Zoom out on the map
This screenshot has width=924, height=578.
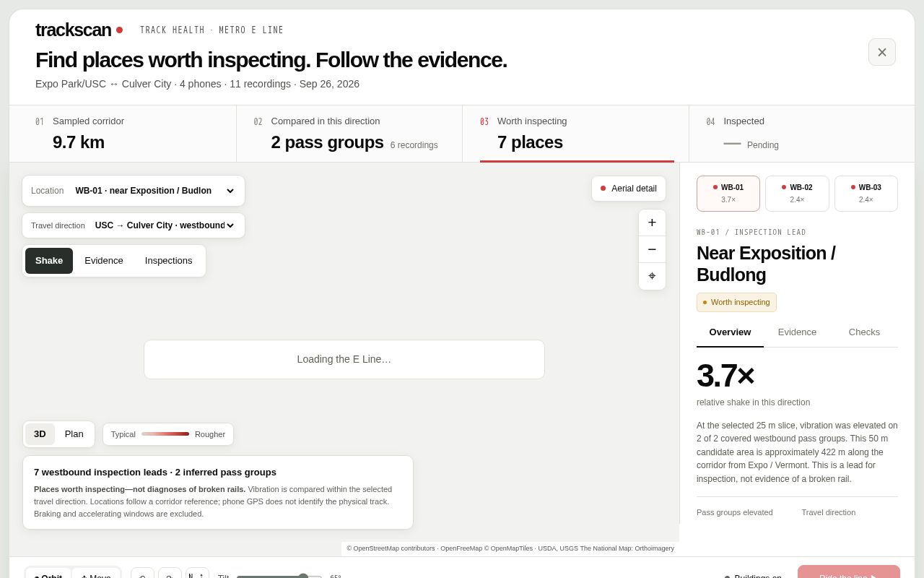pyautogui.click(x=652, y=249)
